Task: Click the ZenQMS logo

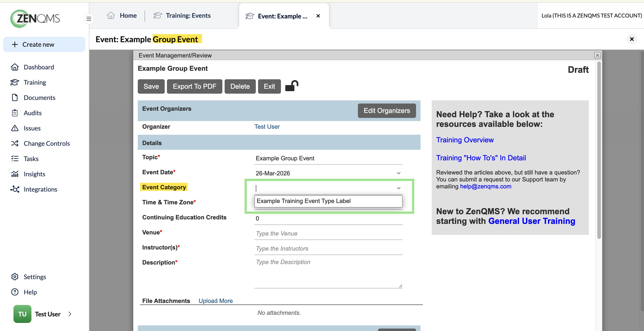Action: pyautogui.click(x=35, y=18)
